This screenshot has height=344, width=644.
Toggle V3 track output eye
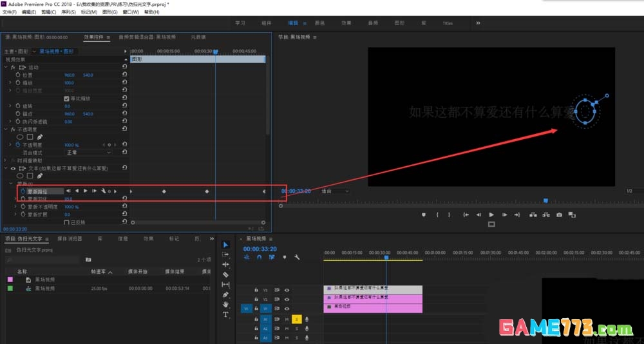287,290
